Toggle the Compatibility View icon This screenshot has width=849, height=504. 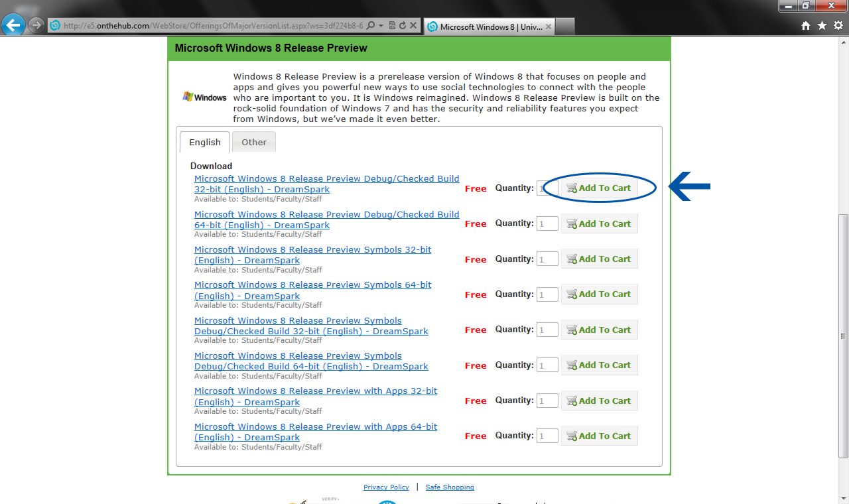[x=392, y=26]
